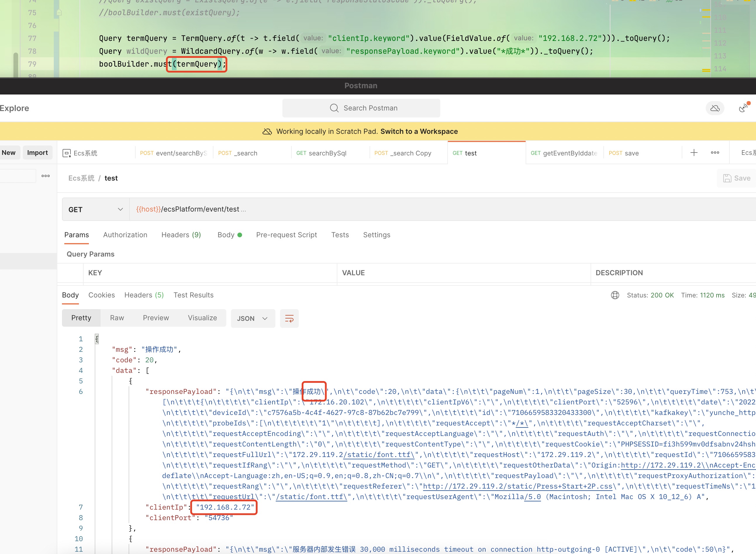Click the Ecs系统 breadcrumb link
The image size is (756, 554).
click(x=82, y=179)
